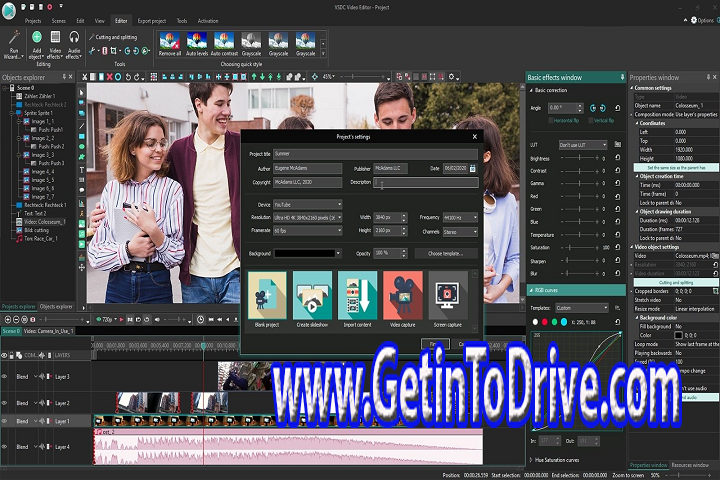This screenshot has height=480, width=720.
Task: Click the Brightness slider track
Action: pos(579,158)
